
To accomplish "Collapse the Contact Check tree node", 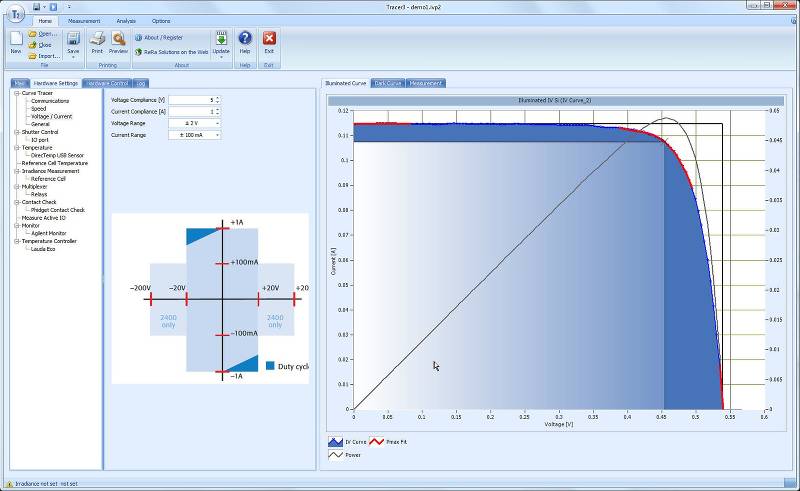I will coord(17,202).
